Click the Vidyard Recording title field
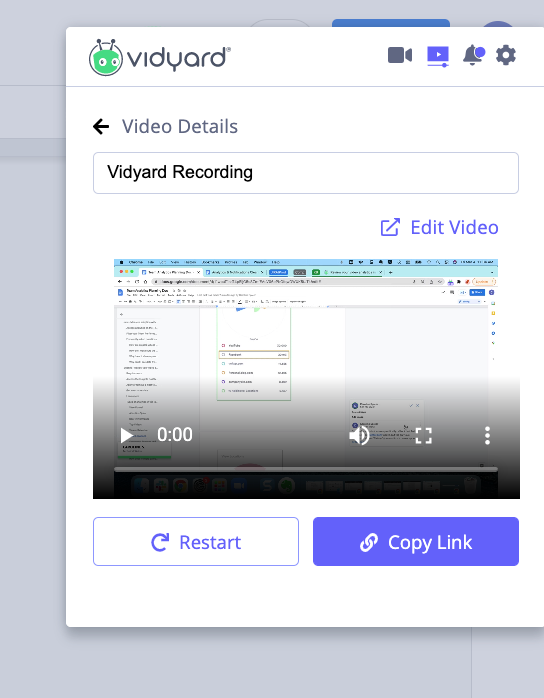 tap(306, 173)
